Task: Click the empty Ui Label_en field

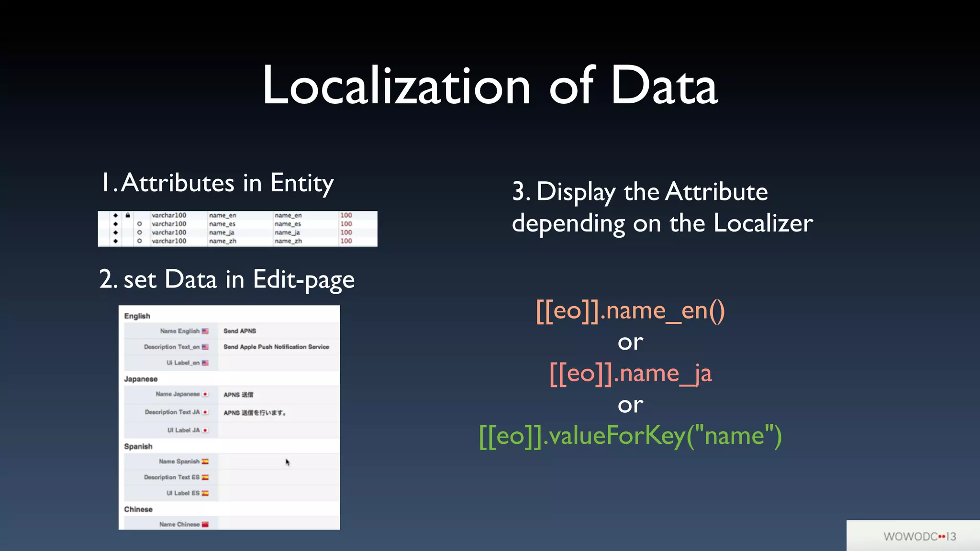Action: point(279,363)
